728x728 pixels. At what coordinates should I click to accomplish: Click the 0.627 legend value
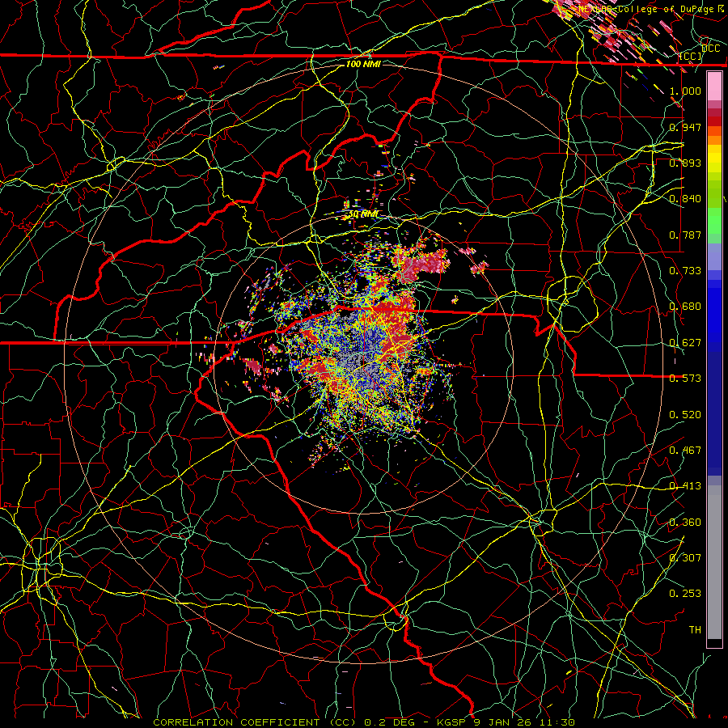685,343
